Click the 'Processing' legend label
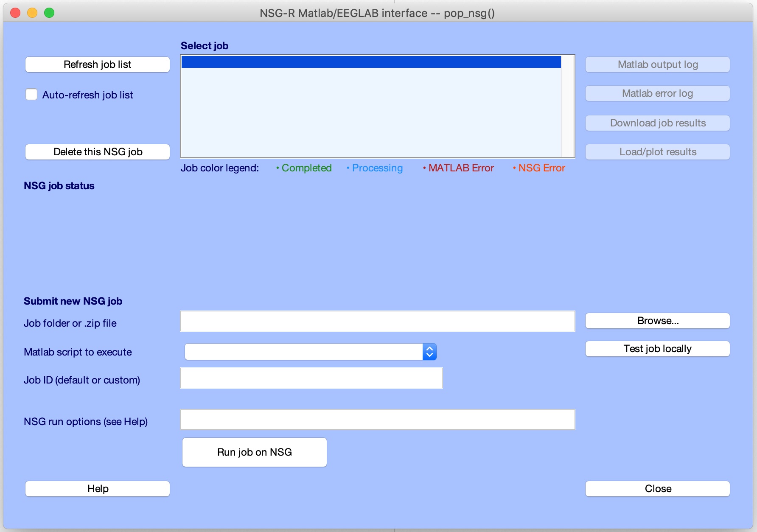This screenshot has height=532, width=757. coord(377,168)
